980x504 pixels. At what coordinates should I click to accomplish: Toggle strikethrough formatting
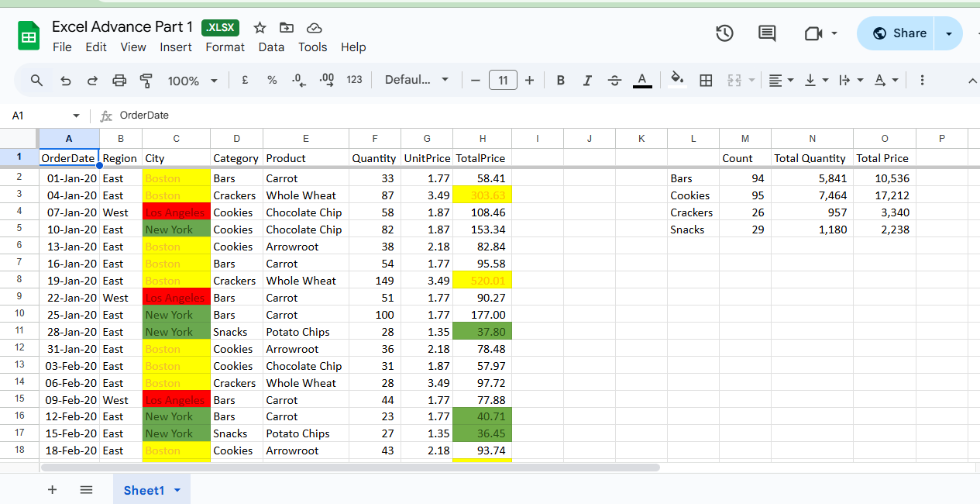point(614,81)
